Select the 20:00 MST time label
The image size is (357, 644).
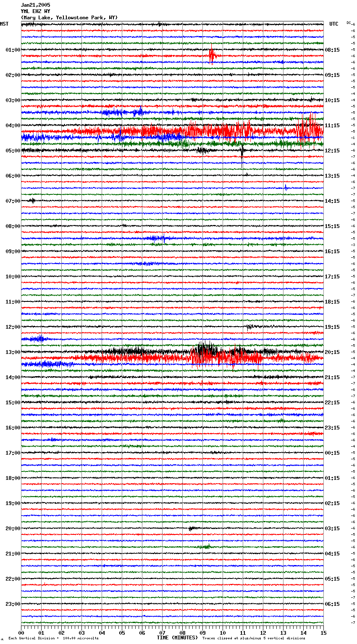click(x=13, y=529)
